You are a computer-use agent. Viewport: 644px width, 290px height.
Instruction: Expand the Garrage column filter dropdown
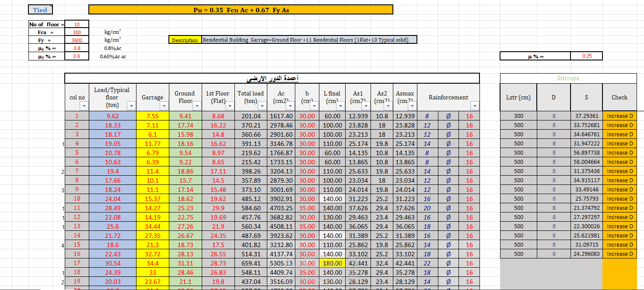click(x=164, y=106)
